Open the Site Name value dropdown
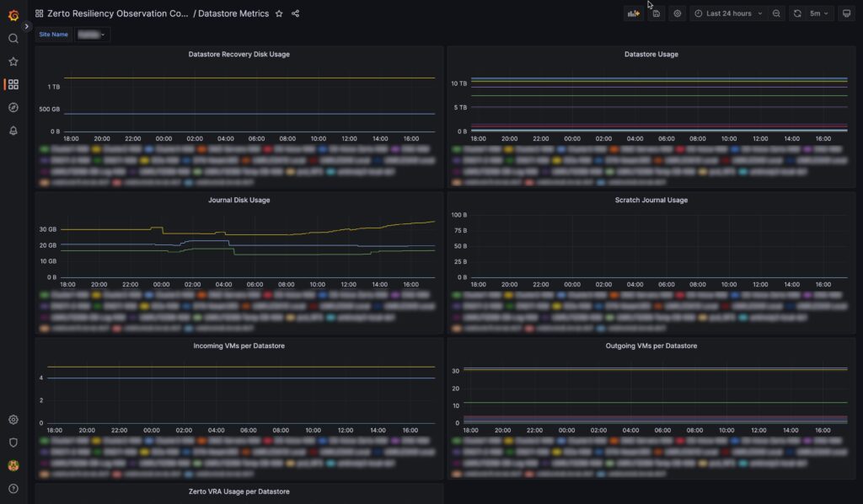The image size is (863, 504). coord(91,35)
